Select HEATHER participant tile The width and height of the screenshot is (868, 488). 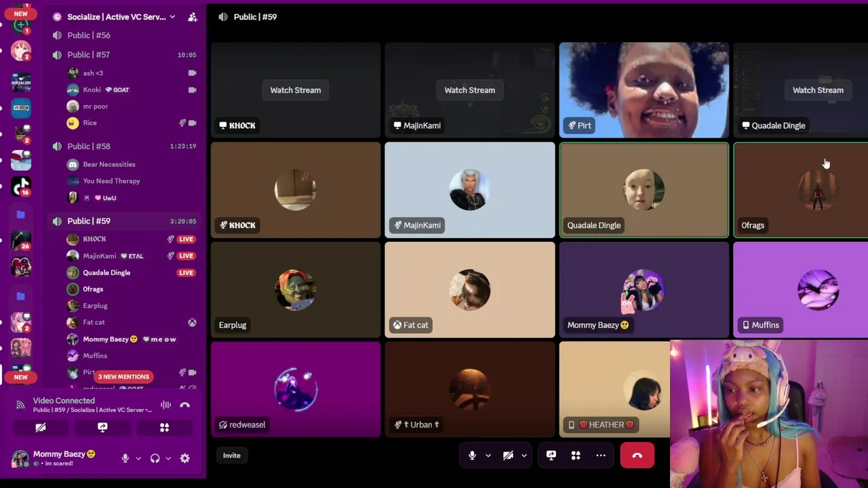pos(614,389)
